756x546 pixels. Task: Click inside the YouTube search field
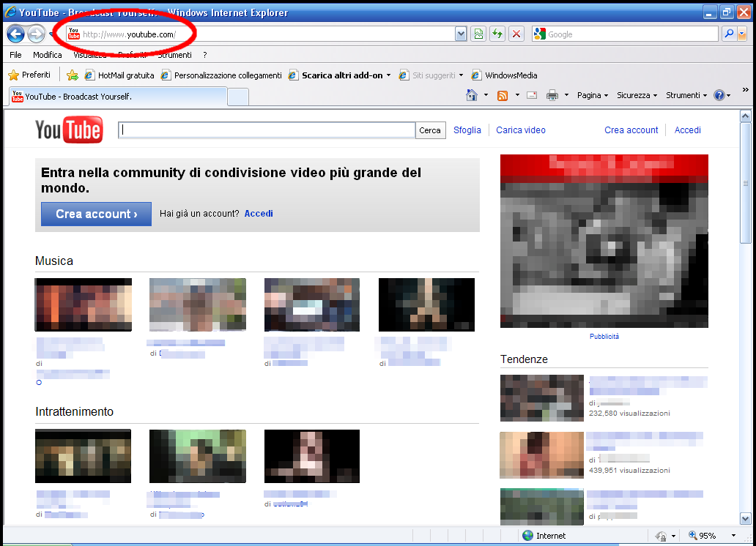267,130
